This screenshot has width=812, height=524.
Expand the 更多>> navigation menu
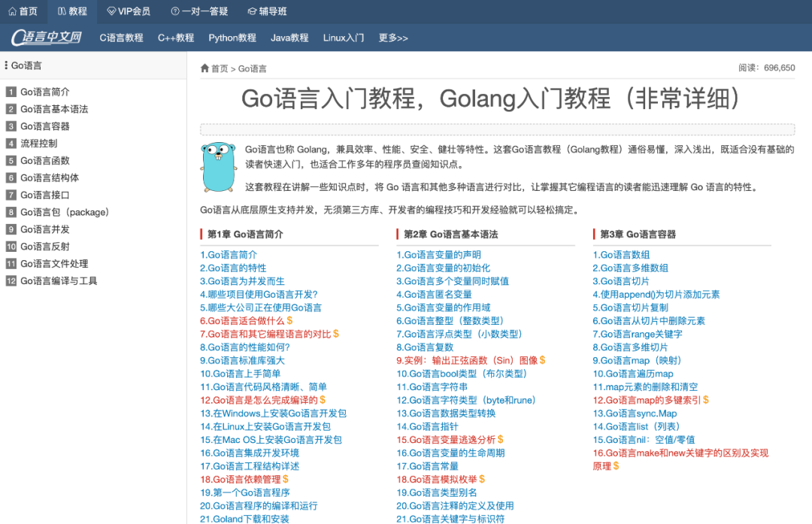point(392,38)
